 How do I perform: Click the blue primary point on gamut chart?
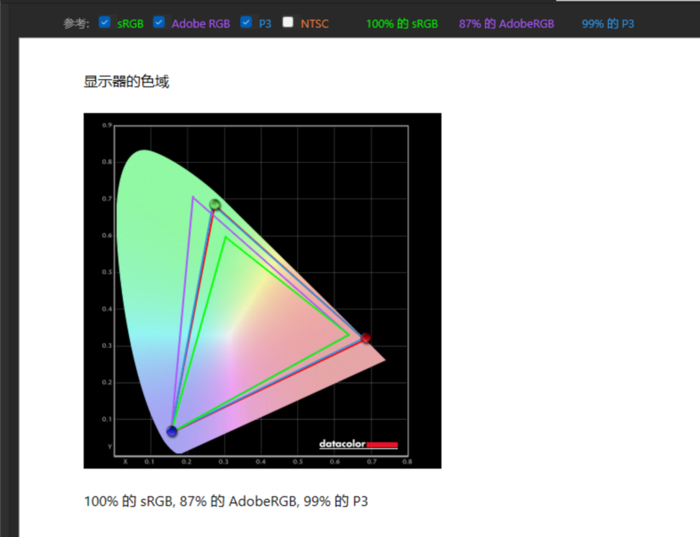point(172,431)
